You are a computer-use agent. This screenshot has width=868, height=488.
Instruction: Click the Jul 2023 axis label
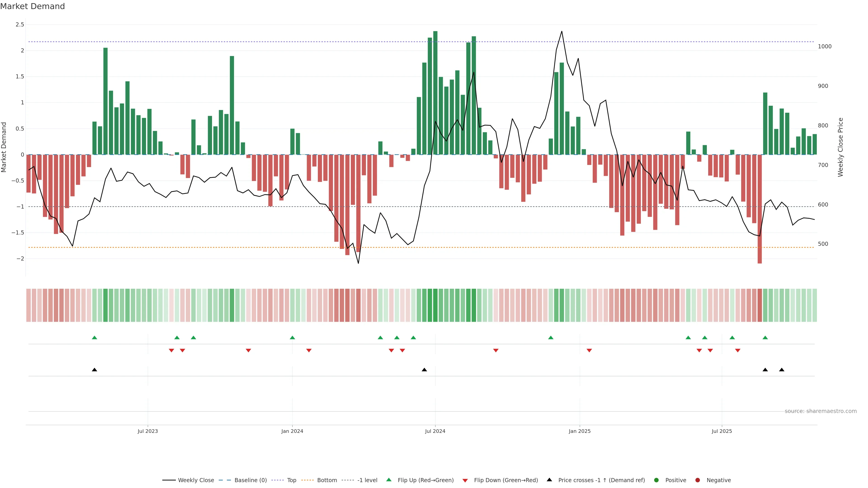coord(148,431)
